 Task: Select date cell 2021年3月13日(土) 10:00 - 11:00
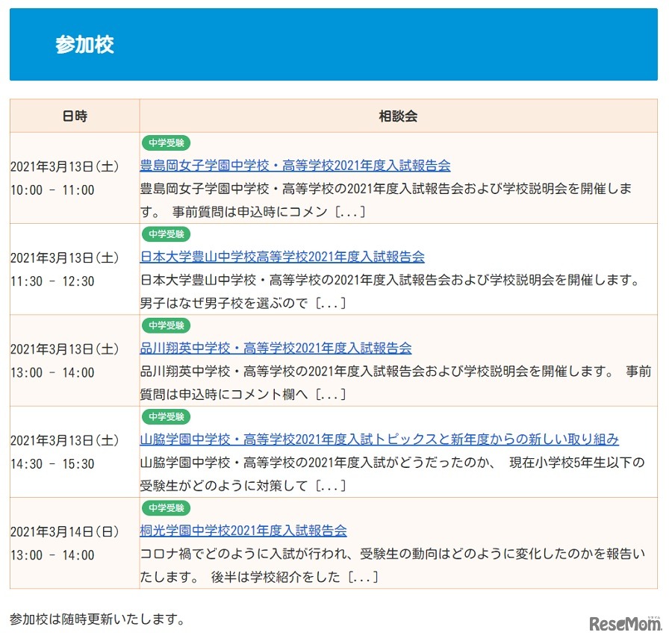coord(75,178)
